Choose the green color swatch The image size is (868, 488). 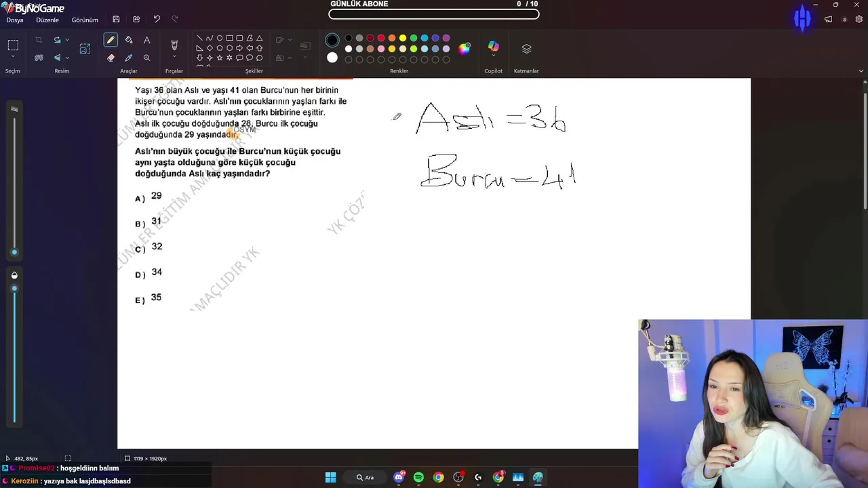coord(414,38)
